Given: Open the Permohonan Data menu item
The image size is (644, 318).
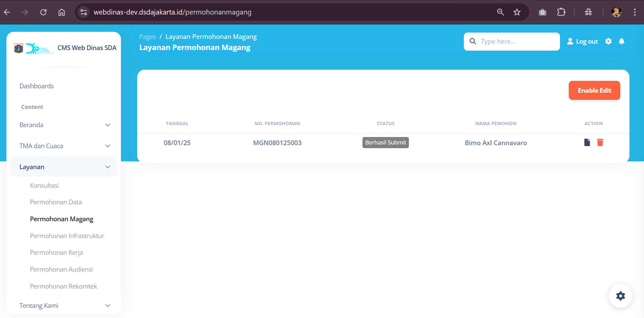Looking at the screenshot, I should point(56,202).
